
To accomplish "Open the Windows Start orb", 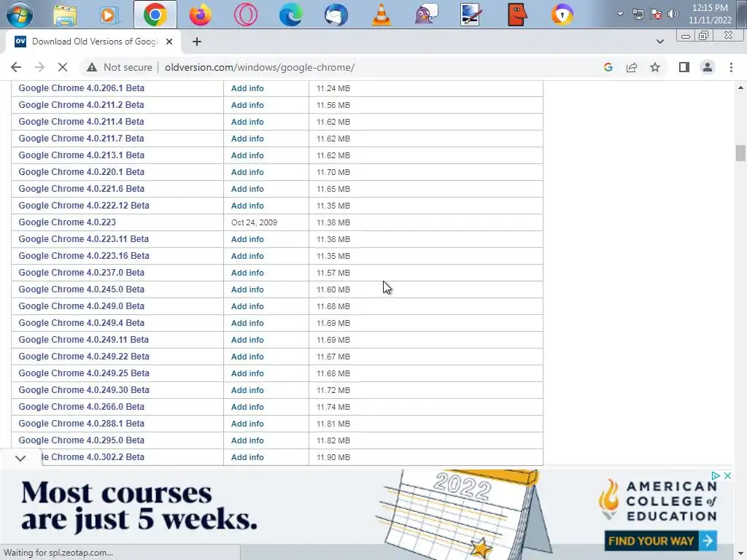I will pos(20,15).
